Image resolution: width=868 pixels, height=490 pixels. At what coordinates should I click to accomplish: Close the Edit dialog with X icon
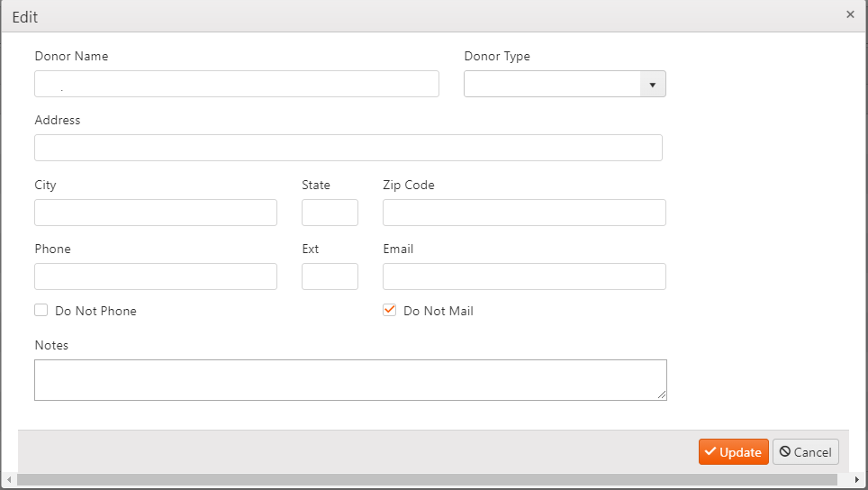850,14
